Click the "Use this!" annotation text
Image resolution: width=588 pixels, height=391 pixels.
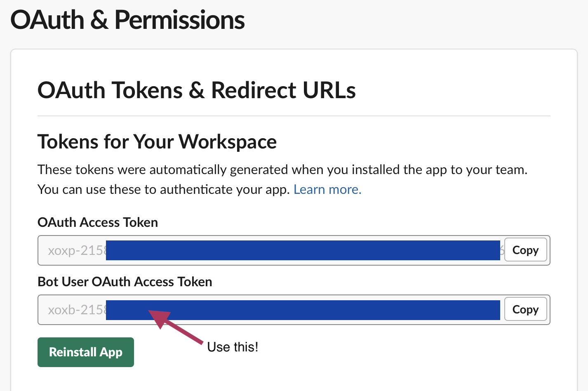pyautogui.click(x=233, y=347)
